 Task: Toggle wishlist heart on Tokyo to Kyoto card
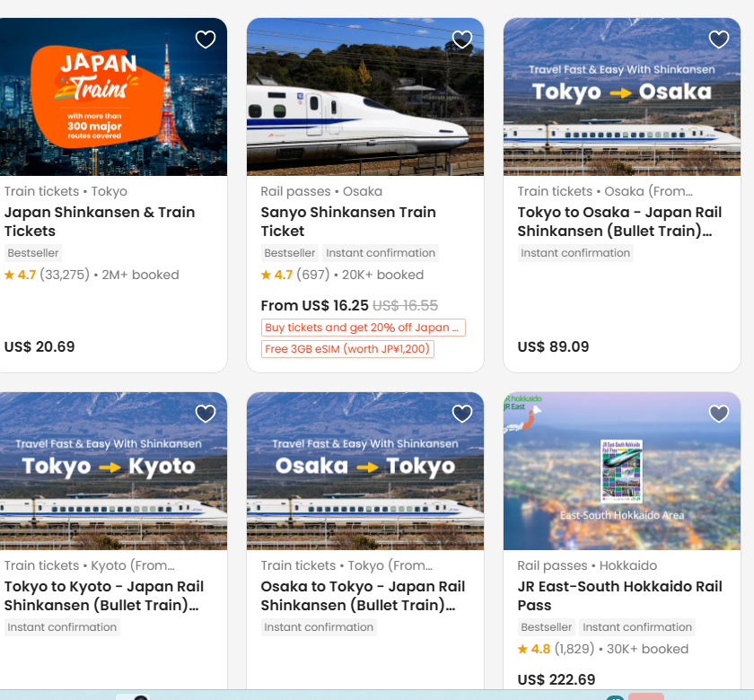206,414
